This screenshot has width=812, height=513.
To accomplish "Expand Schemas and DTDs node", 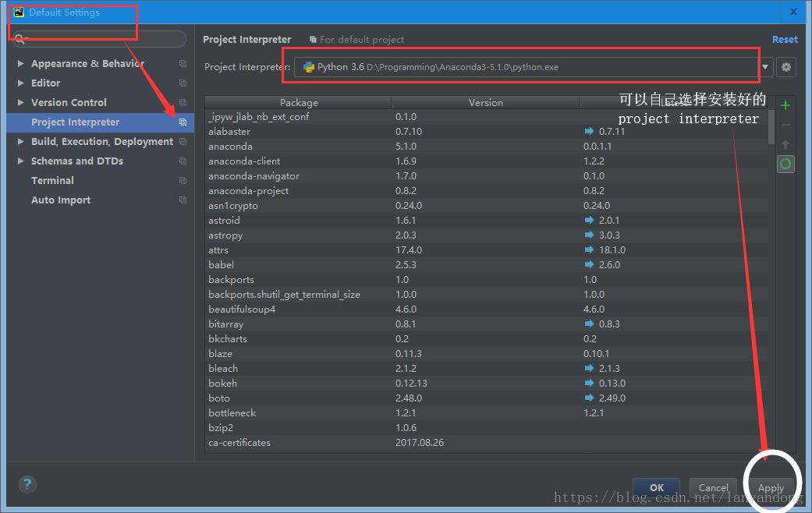I will coord(21,161).
